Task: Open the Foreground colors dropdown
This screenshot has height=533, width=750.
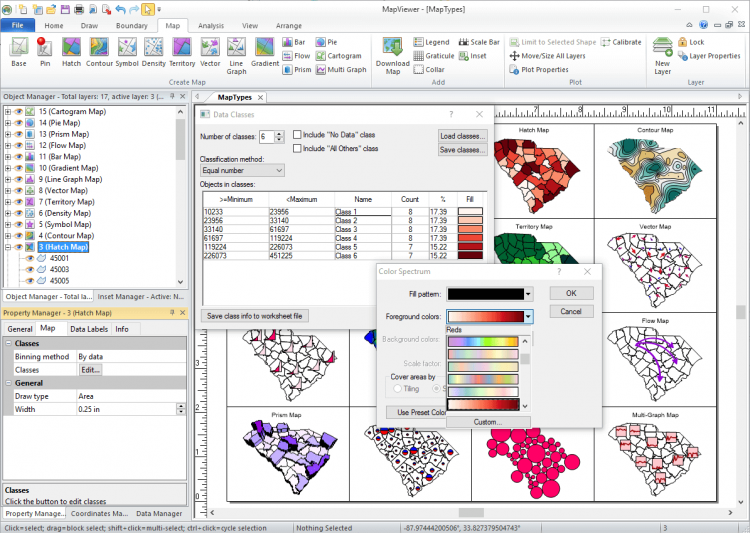Action: (528, 316)
